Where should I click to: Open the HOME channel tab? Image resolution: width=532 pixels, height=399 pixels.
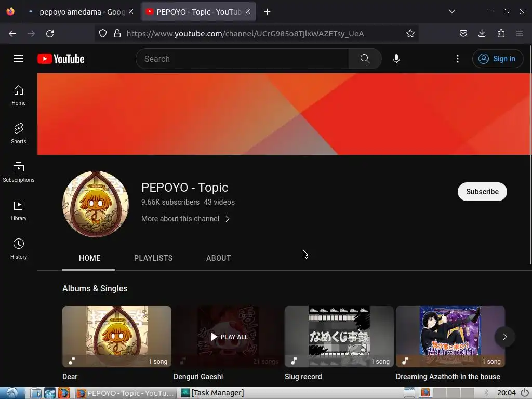(89, 258)
